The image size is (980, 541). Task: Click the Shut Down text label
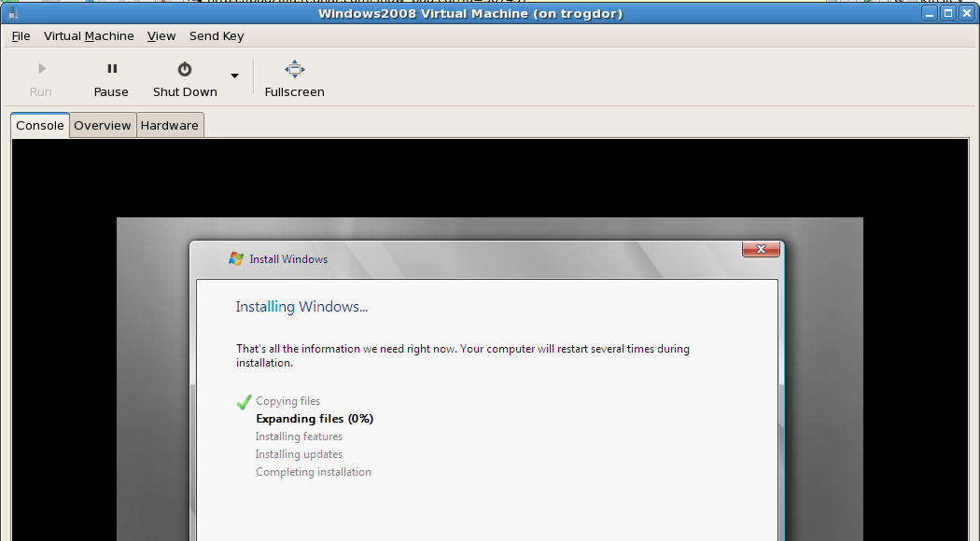(x=185, y=91)
